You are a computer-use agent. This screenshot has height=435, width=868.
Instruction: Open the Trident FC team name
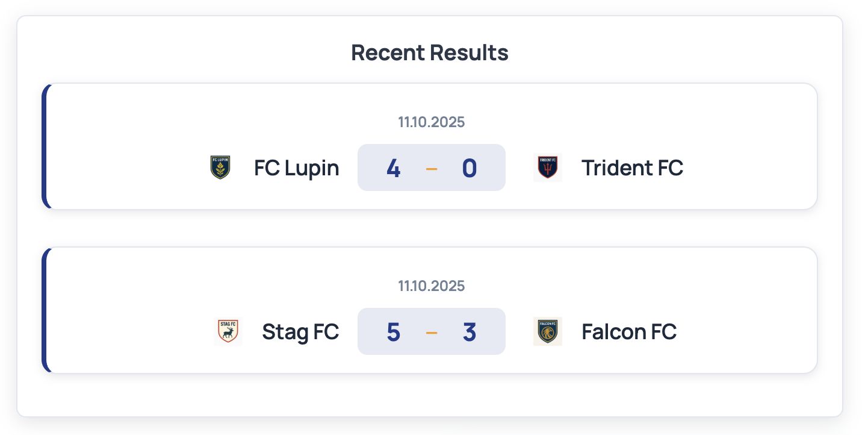pos(632,167)
